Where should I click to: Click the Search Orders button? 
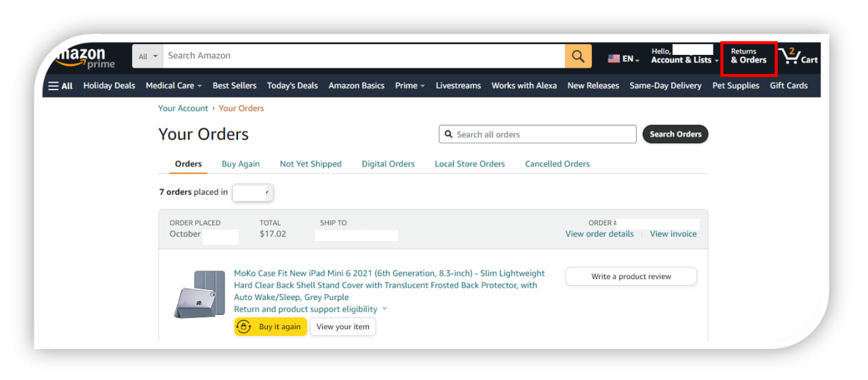tap(675, 134)
